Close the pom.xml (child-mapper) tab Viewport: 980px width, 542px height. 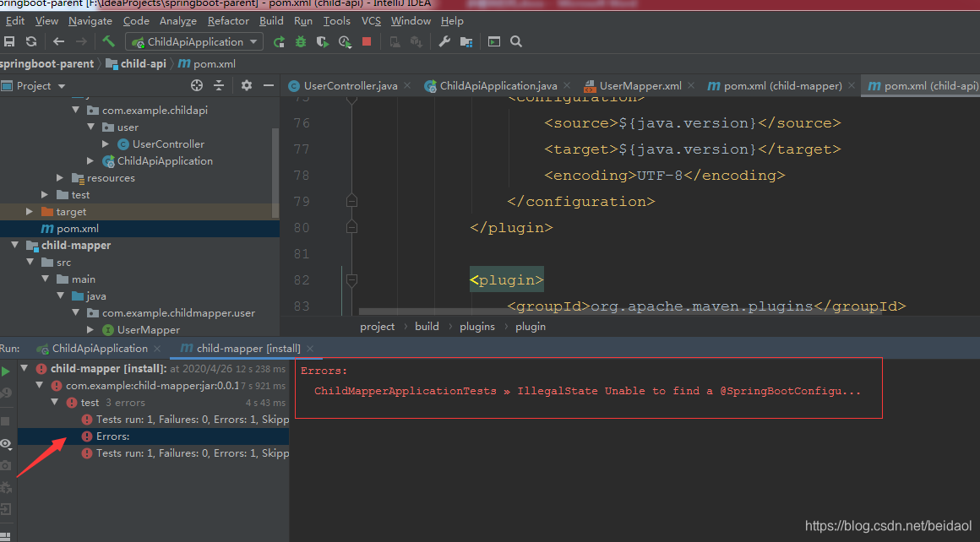tap(852, 85)
